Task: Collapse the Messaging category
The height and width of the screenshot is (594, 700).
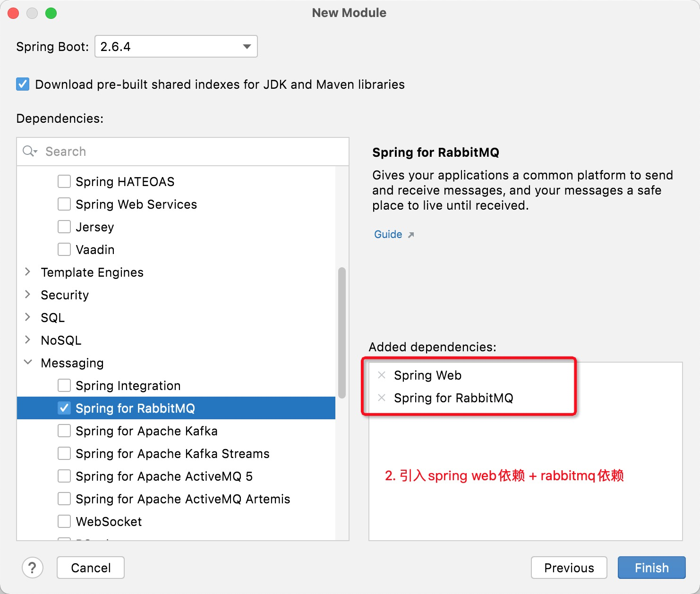Action: (x=28, y=363)
